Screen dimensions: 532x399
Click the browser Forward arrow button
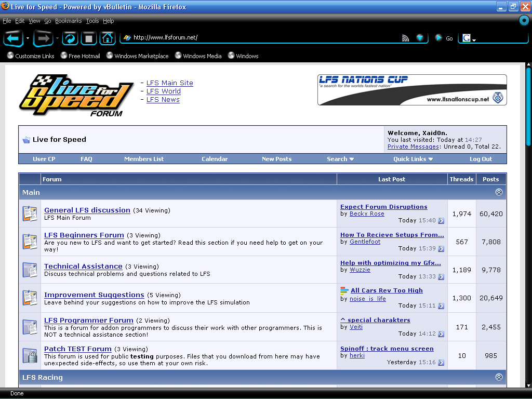[43, 38]
